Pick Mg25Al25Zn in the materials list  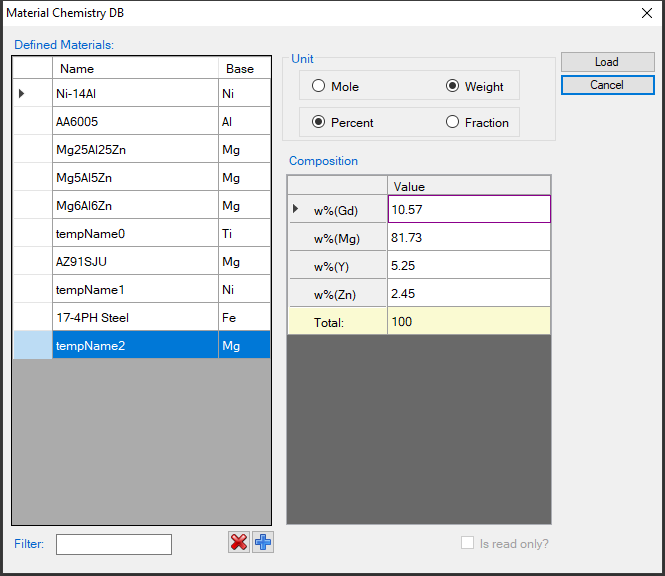(x=134, y=149)
